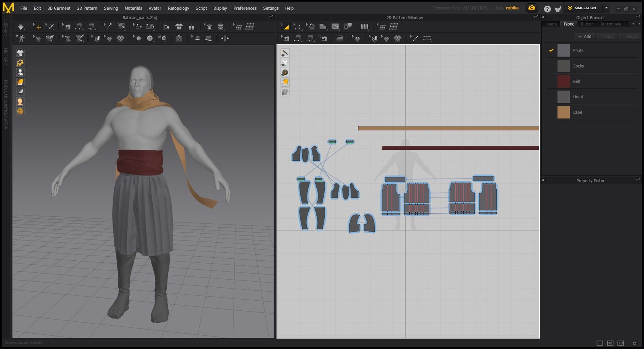This screenshot has height=349, width=644.
Task: Open the Avatar menu
Action: click(155, 8)
